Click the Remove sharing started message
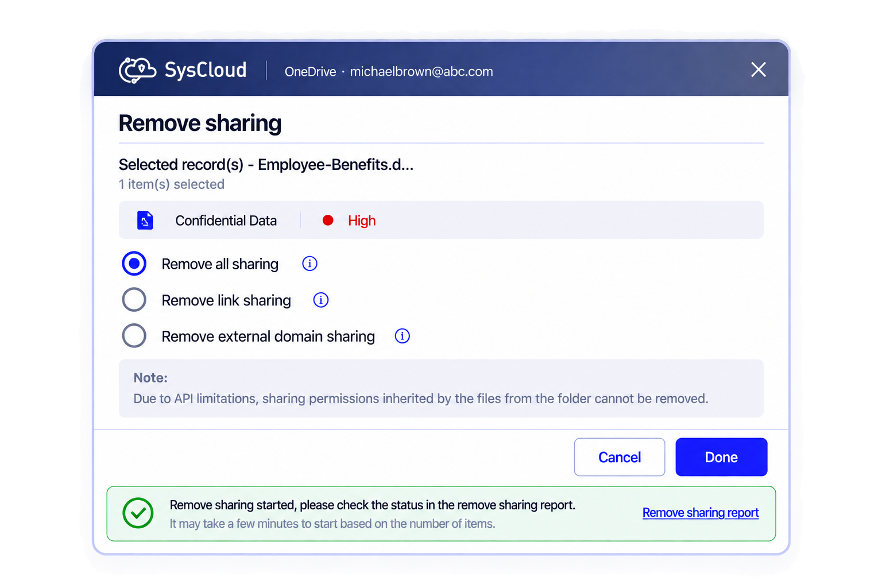Image resolution: width=882 pixels, height=588 pixels. 373,505
